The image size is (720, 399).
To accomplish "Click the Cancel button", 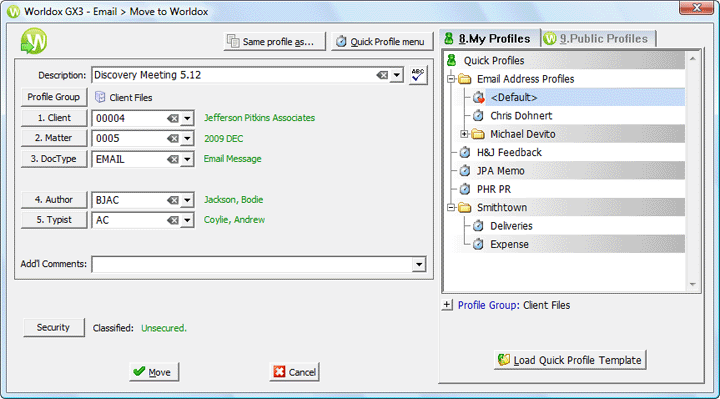I will pos(294,372).
